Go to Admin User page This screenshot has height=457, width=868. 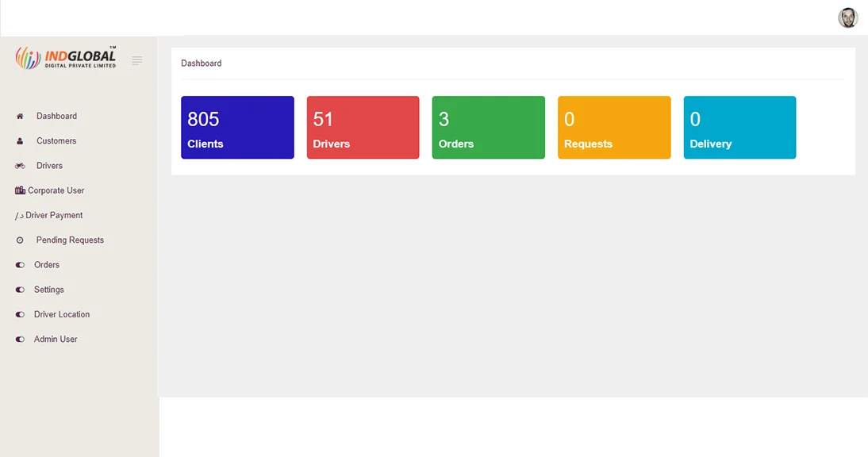click(56, 339)
